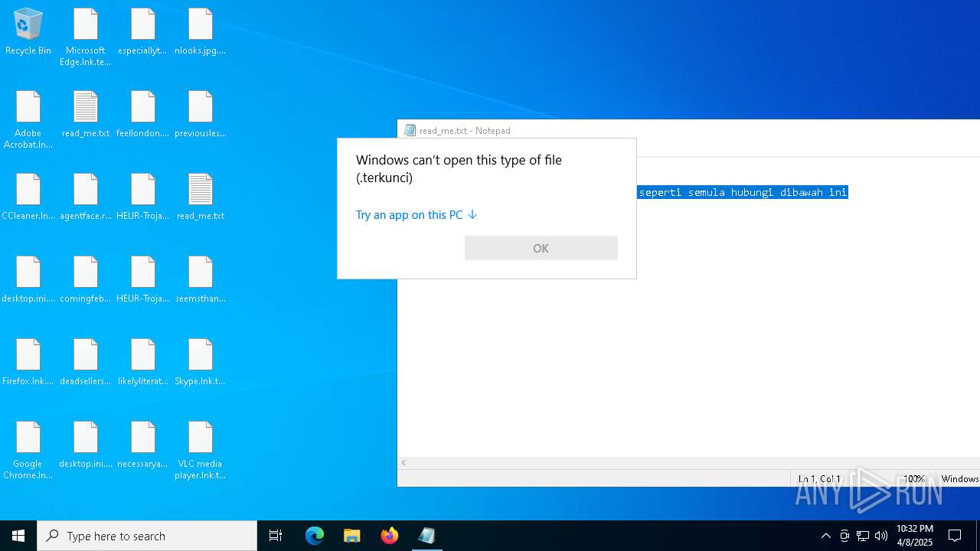
Task: Launch Firefox from taskbar
Action: tap(390, 536)
